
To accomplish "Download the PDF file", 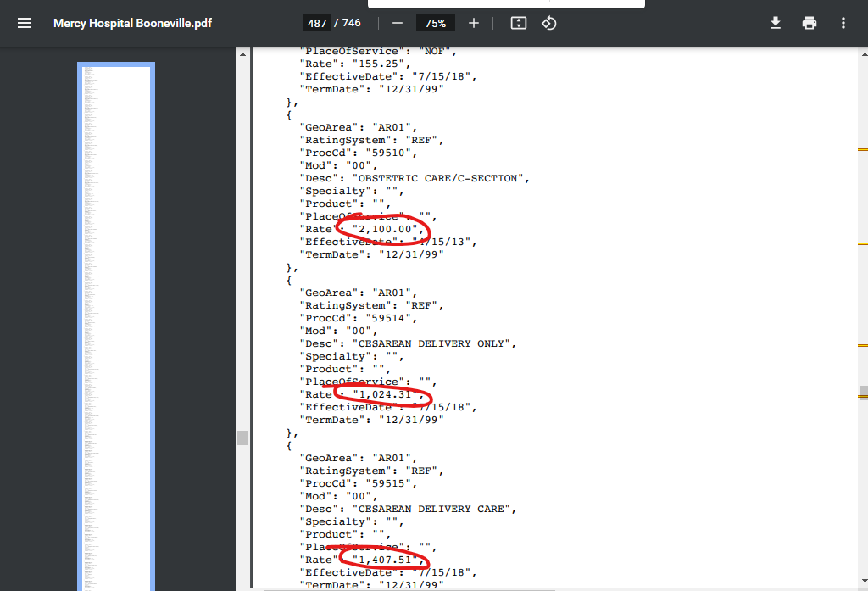I will click(x=776, y=23).
